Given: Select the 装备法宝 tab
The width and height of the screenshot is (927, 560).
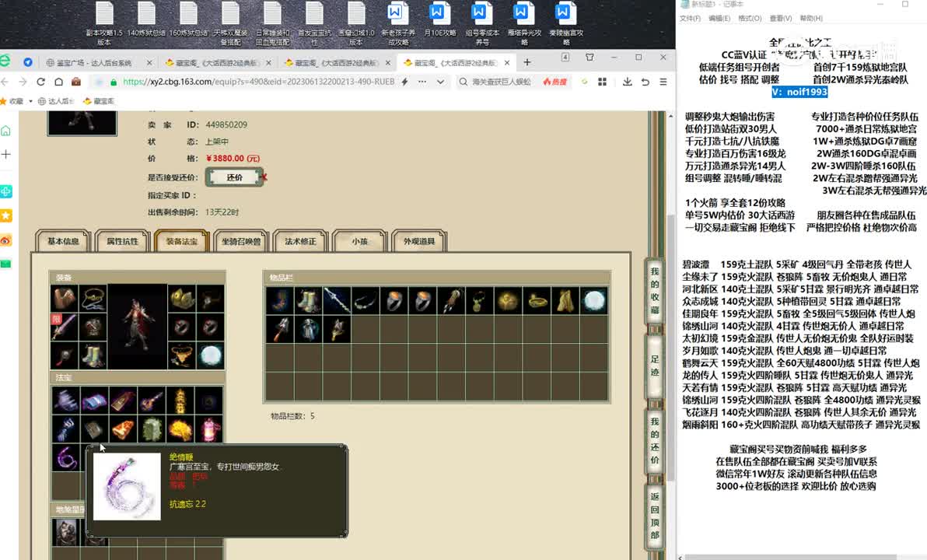Looking at the screenshot, I should click(x=181, y=241).
